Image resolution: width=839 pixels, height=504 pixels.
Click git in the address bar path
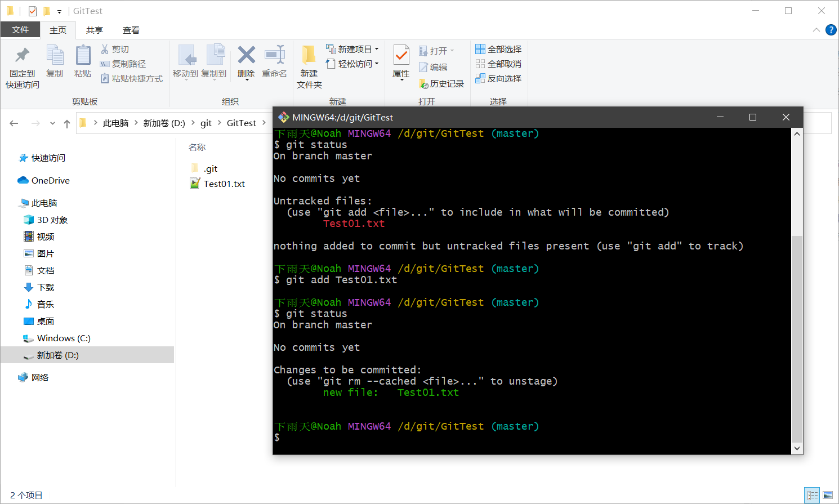[x=206, y=123]
